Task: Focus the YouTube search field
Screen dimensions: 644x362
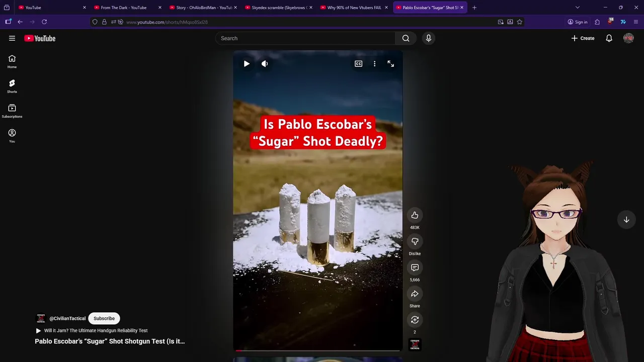Action: pyautogui.click(x=305, y=38)
